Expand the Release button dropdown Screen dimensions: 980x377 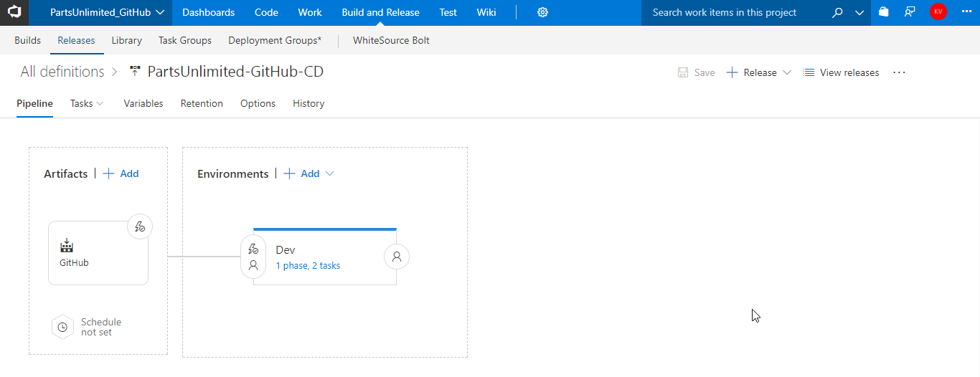pyautogui.click(x=786, y=72)
